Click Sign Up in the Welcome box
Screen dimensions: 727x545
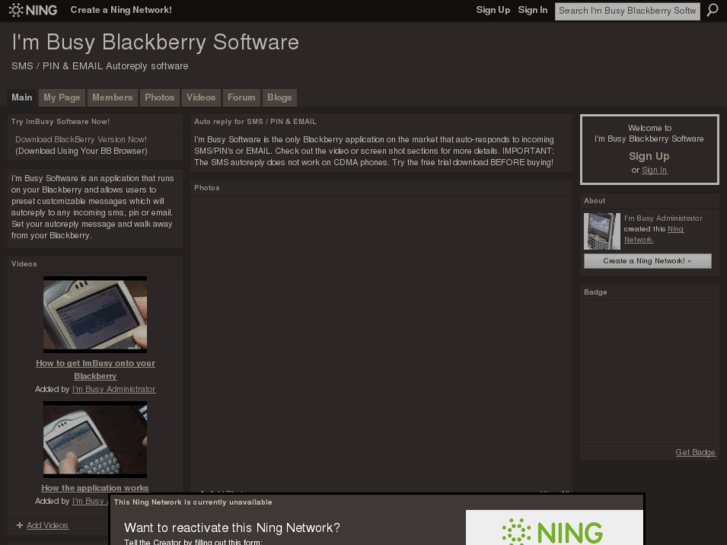(x=649, y=156)
